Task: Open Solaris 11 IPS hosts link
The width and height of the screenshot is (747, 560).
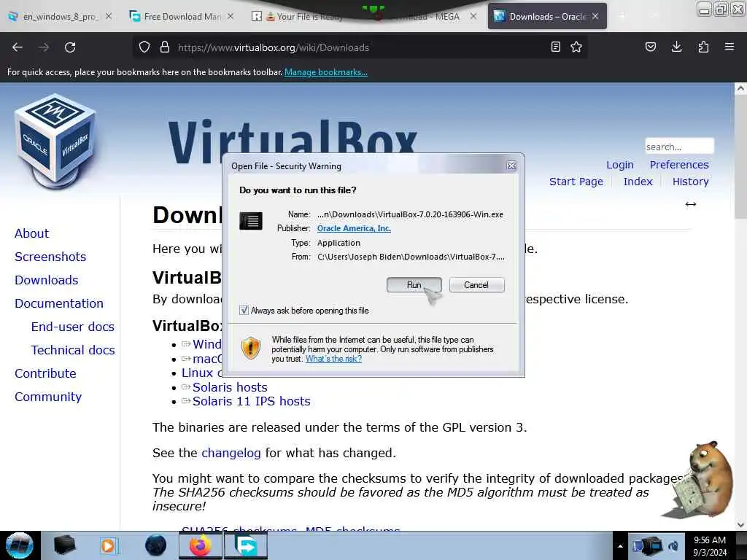Action: (x=251, y=401)
